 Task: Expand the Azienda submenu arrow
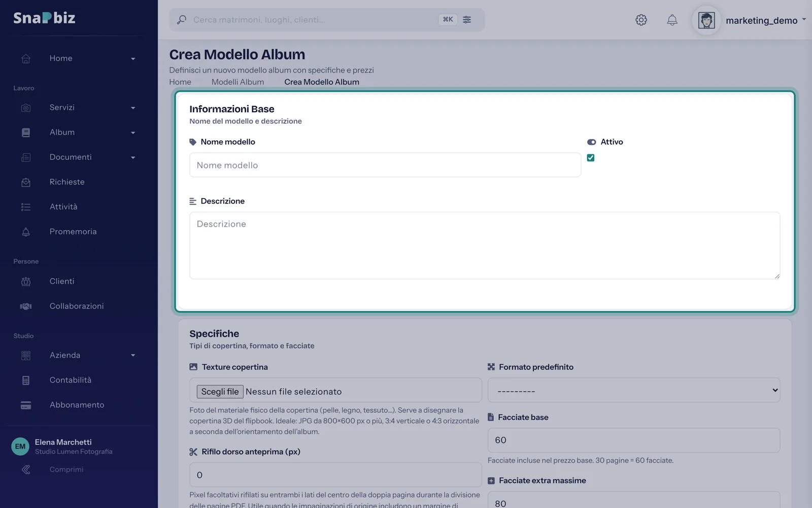point(133,356)
